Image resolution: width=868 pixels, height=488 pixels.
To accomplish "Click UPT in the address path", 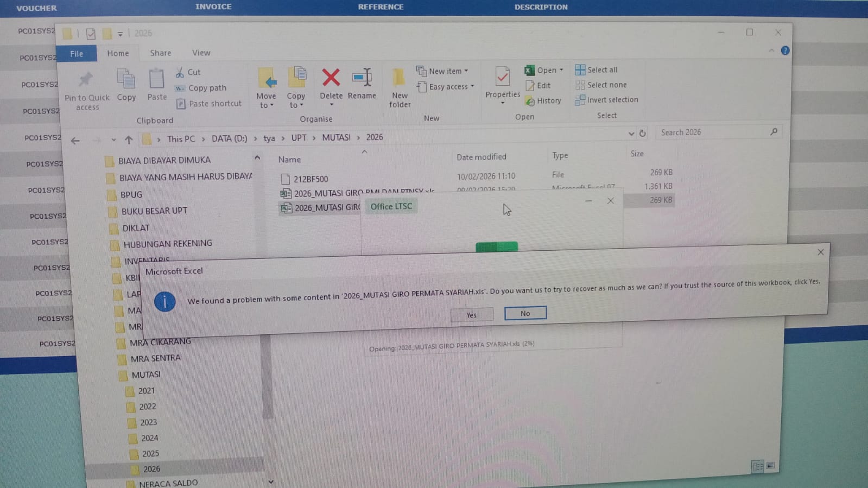I will tap(299, 138).
